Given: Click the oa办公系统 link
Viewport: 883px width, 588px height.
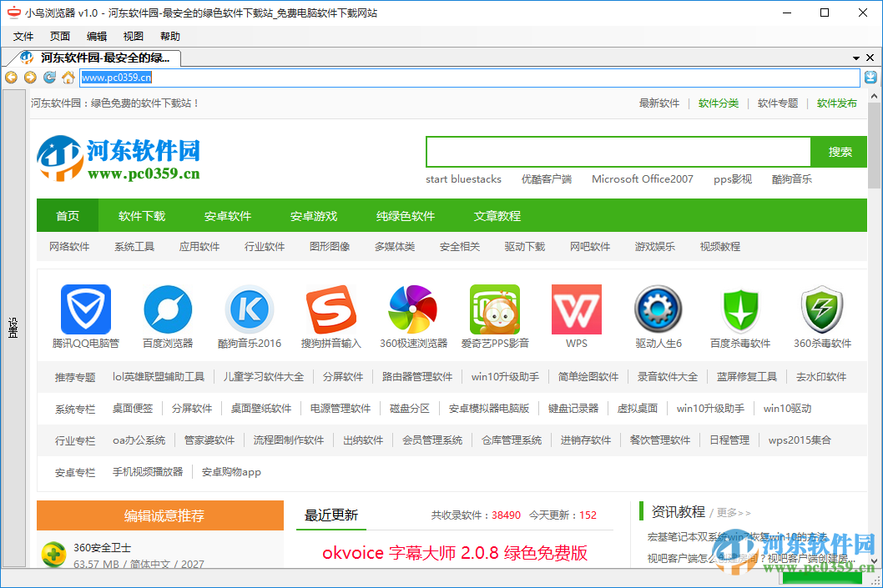Looking at the screenshot, I should [x=139, y=440].
